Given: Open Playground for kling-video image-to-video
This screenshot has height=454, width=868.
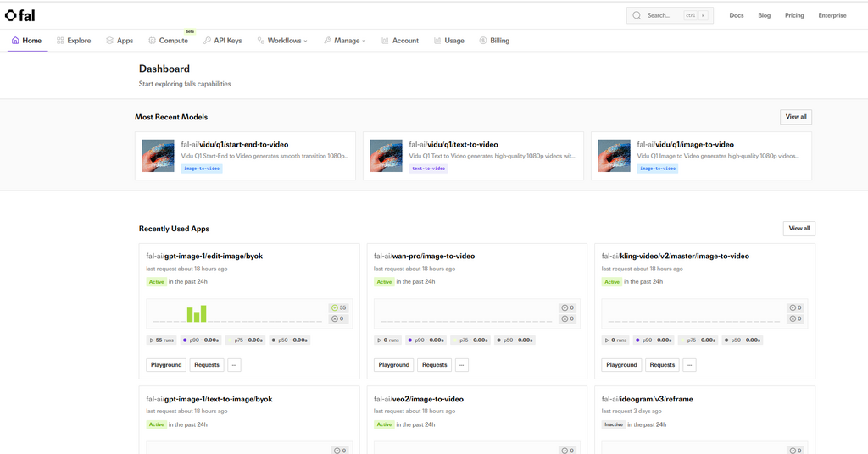Looking at the screenshot, I should (x=621, y=365).
